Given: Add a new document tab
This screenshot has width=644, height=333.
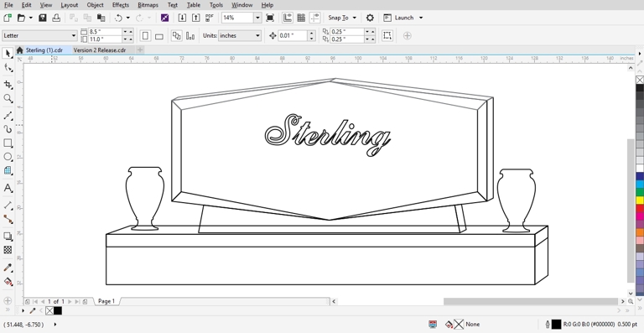Looking at the screenshot, I should pos(140,50).
